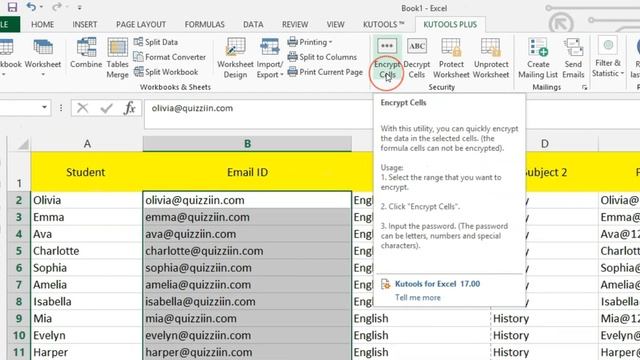Open the Name Box dropdown arrow

click(x=44, y=108)
